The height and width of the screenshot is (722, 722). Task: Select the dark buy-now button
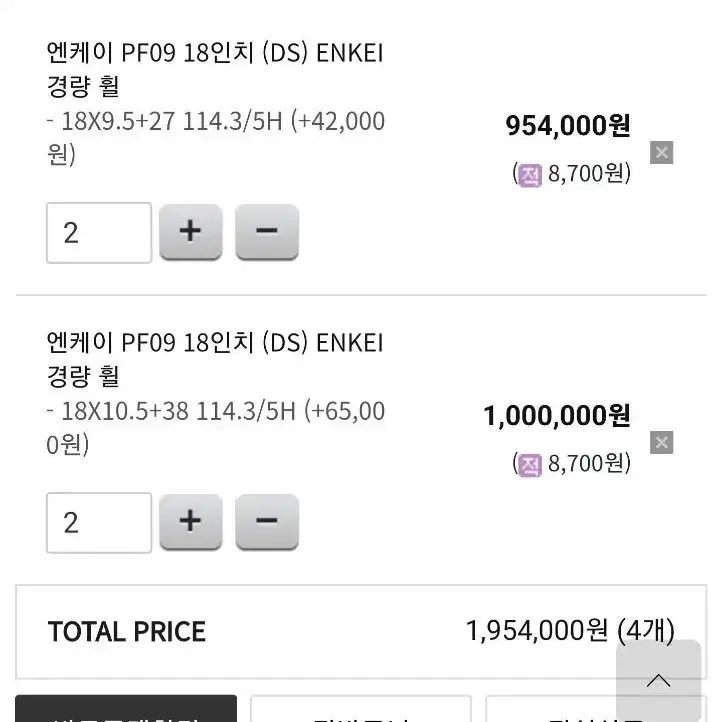point(126,709)
